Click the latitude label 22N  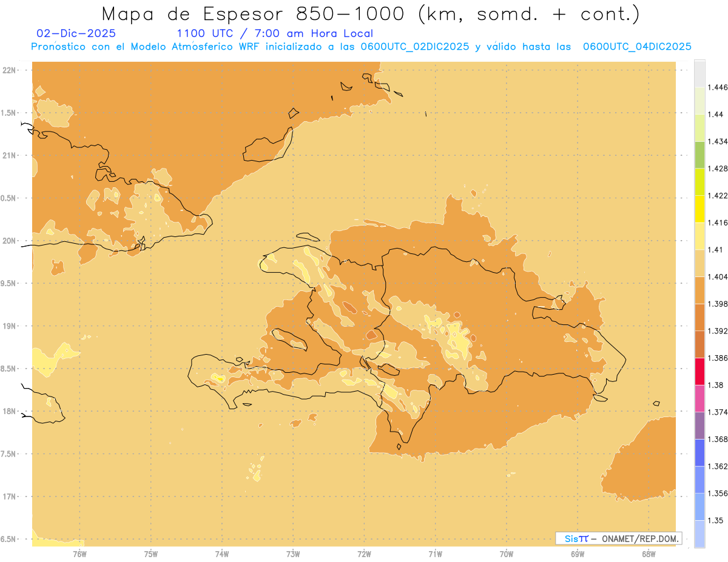(9, 70)
